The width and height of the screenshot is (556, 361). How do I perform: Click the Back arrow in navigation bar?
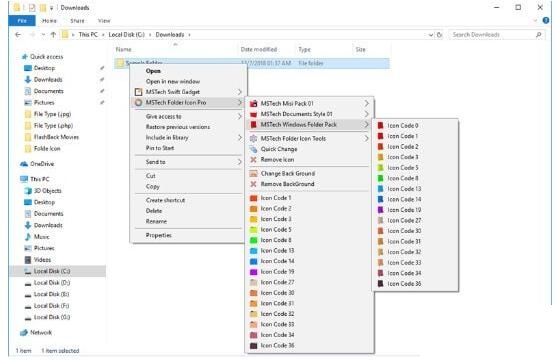[x=18, y=35]
